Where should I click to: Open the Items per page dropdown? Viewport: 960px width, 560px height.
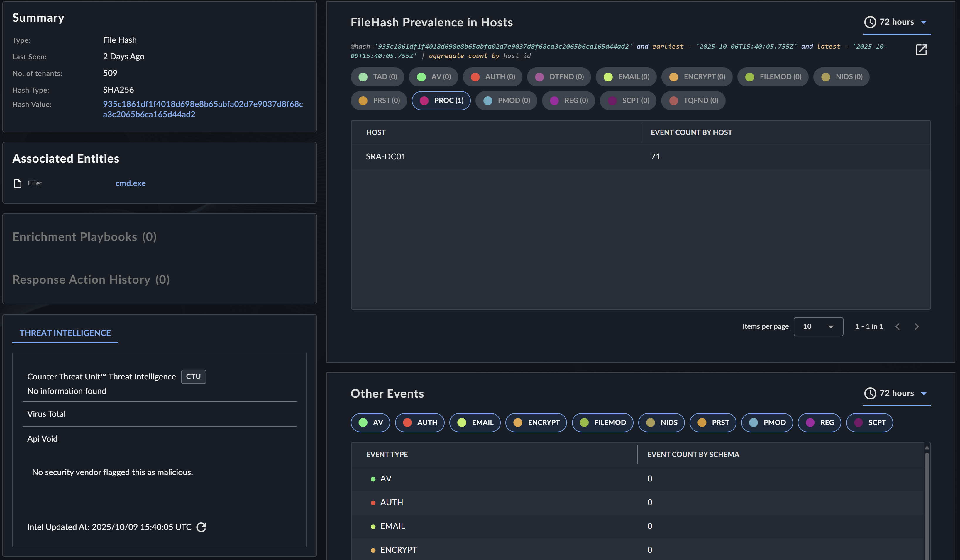818,327
